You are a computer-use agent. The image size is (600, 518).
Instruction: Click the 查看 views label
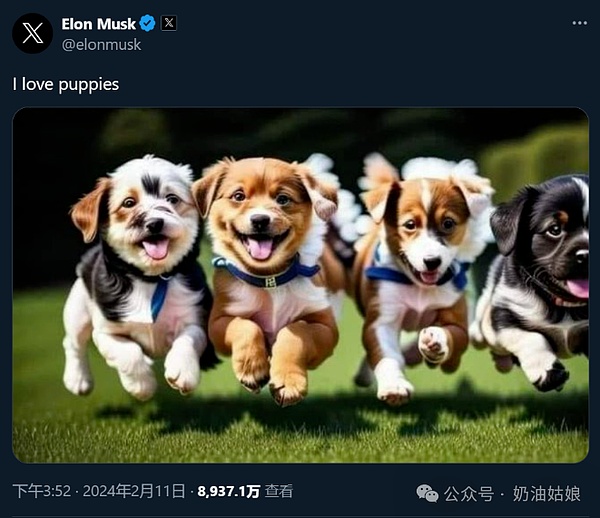point(279,491)
